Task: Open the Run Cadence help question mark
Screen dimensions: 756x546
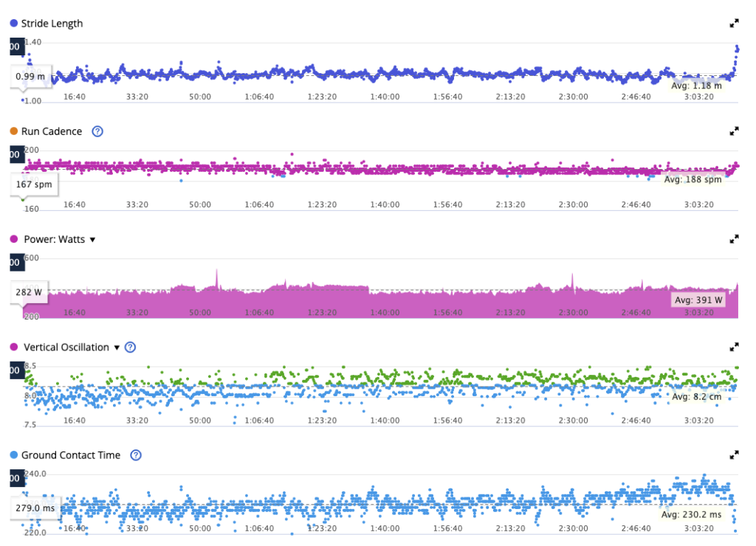Action: pyautogui.click(x=97, y=131)
